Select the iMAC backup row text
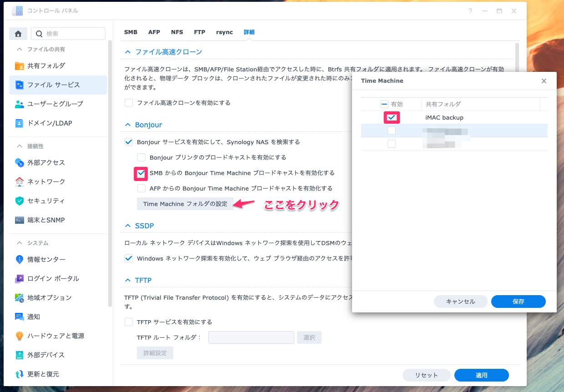 (444, 117)
